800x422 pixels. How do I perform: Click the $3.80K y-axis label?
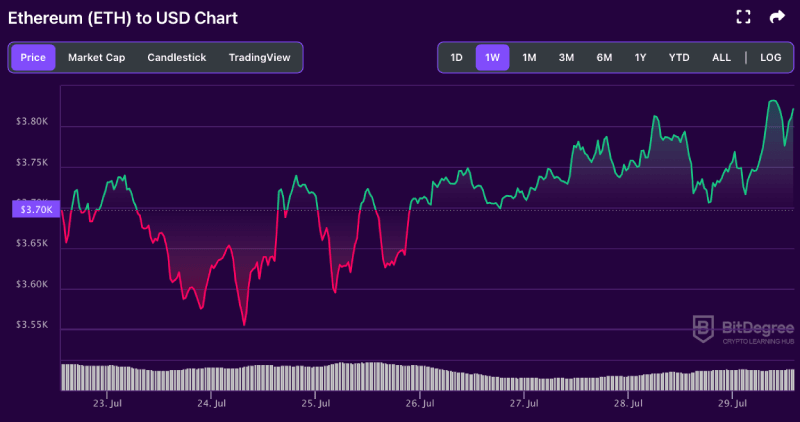coord(32,122)
